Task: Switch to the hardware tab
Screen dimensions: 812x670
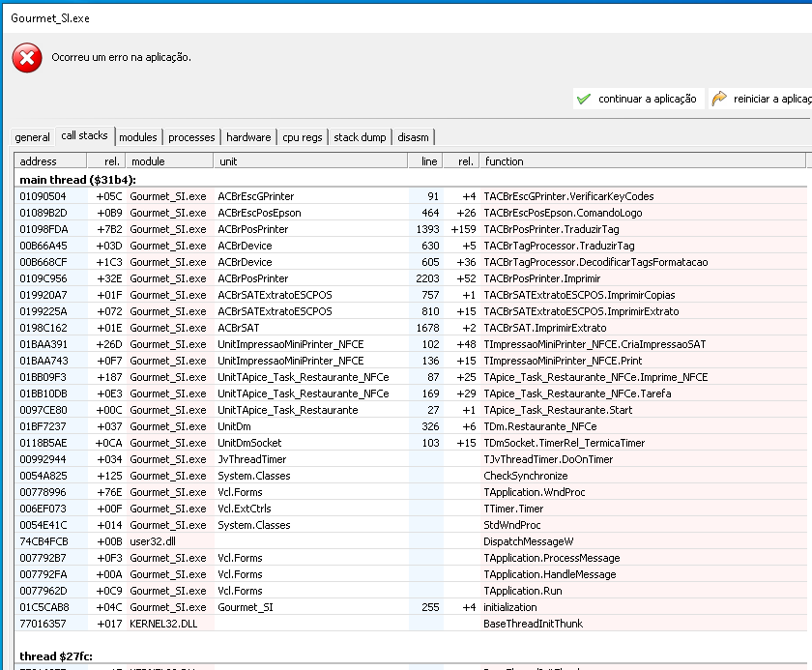Action: pos(248,137)
